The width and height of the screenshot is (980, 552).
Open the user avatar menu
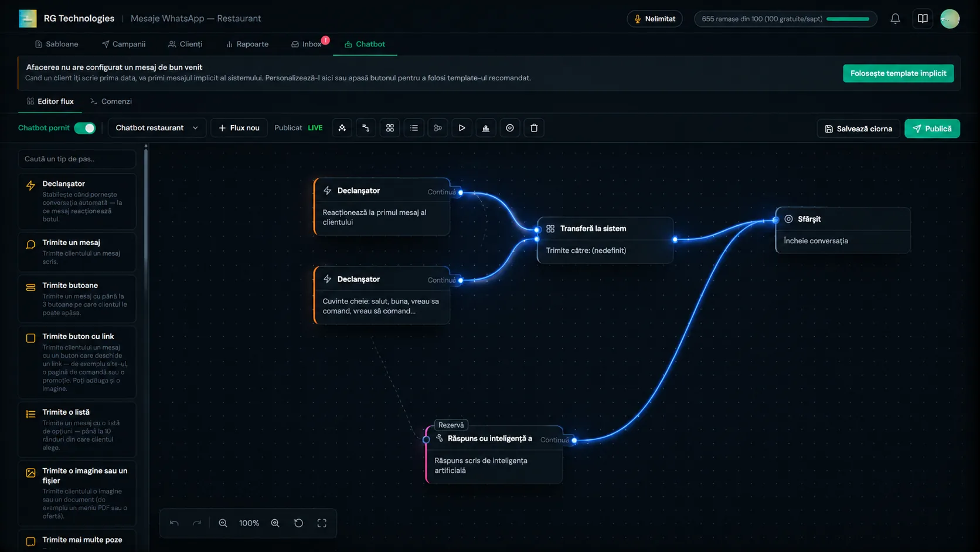coord(950,19)
